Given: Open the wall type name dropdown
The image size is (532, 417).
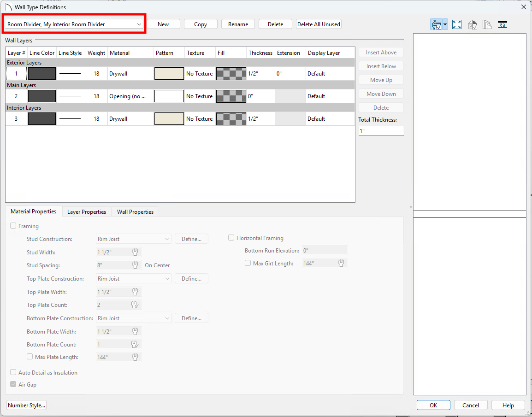Looking at the screenshot, I should (x=75, y=24).
